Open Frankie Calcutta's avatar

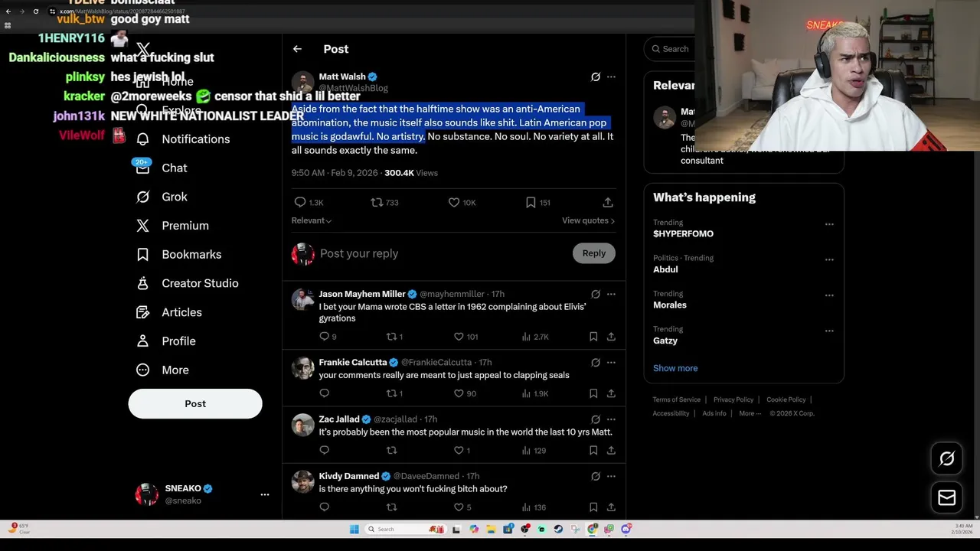click(303, 368)
